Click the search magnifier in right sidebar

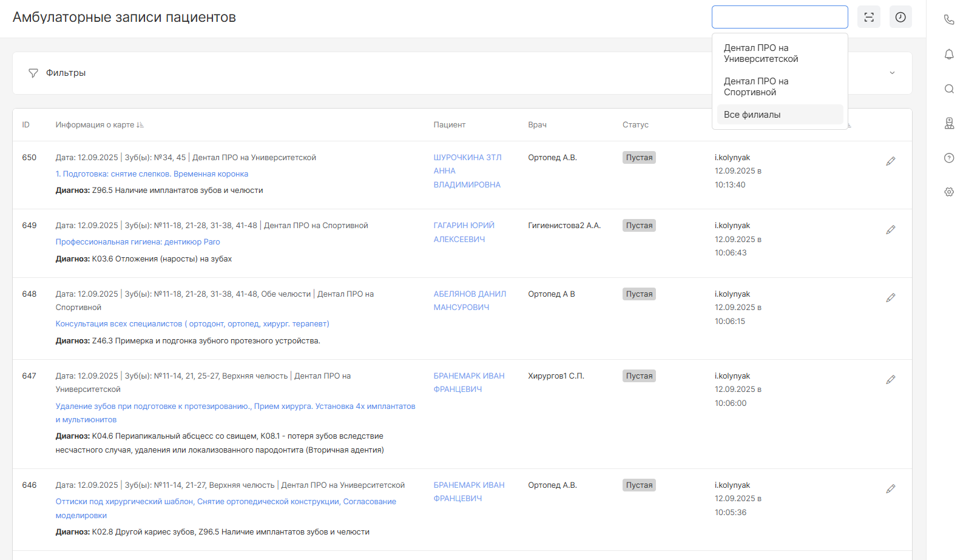click(x=949, y=89)
